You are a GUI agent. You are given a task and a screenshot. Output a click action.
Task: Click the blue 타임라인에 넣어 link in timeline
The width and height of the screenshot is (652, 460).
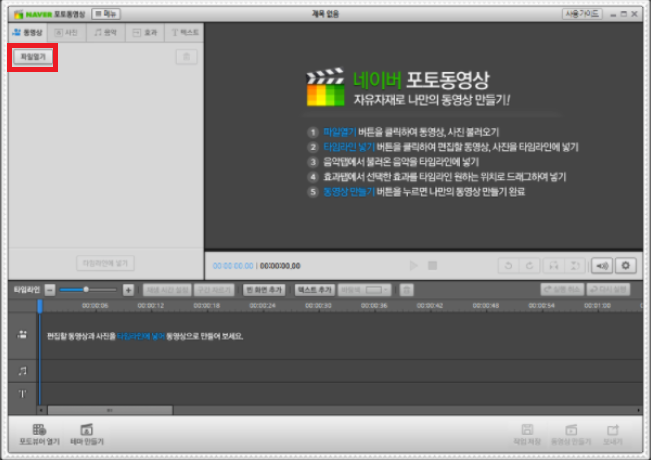pyautogui.click(x=141, y=336)
